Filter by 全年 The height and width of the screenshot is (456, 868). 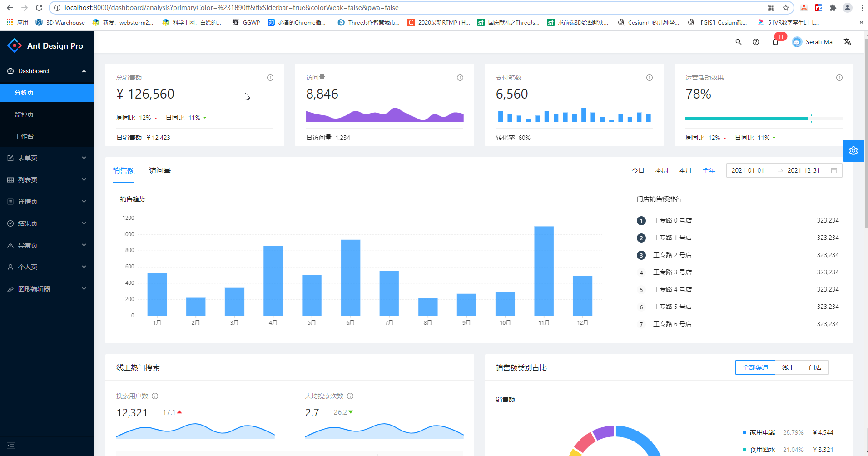709,170
